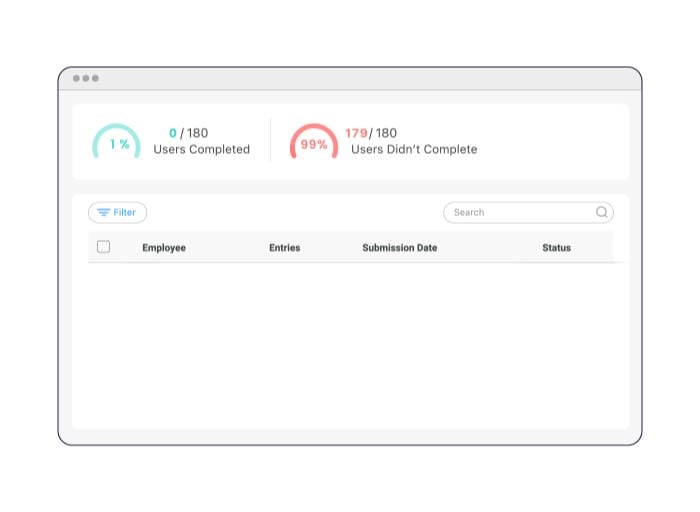Click the magnifier icon in the search box
The image size is (700, 512).
602,212
